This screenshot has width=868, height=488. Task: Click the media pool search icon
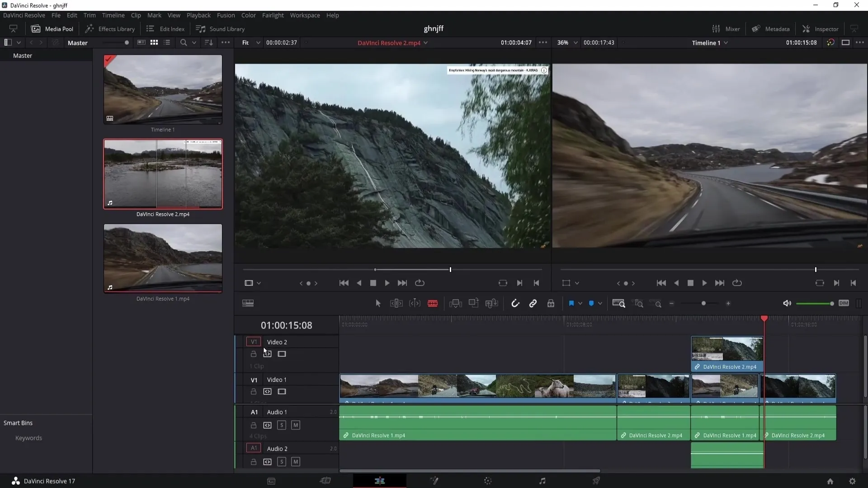click(x=183, y=42)
